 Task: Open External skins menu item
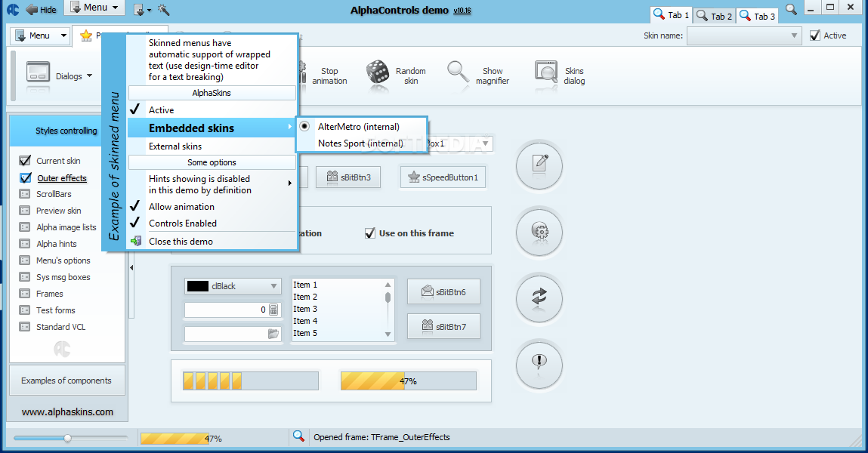212,146
